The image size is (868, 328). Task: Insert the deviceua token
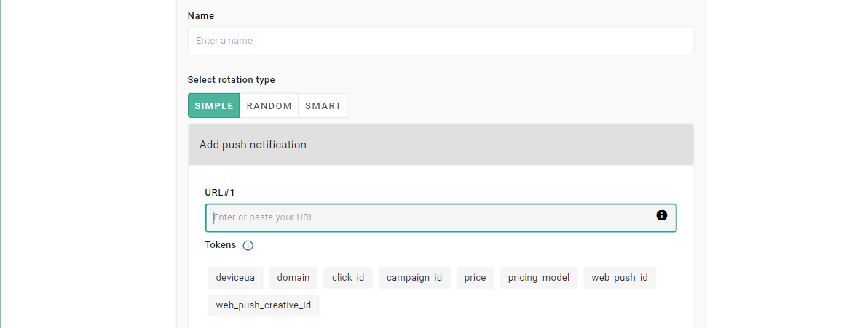click(x=235, y=278)
